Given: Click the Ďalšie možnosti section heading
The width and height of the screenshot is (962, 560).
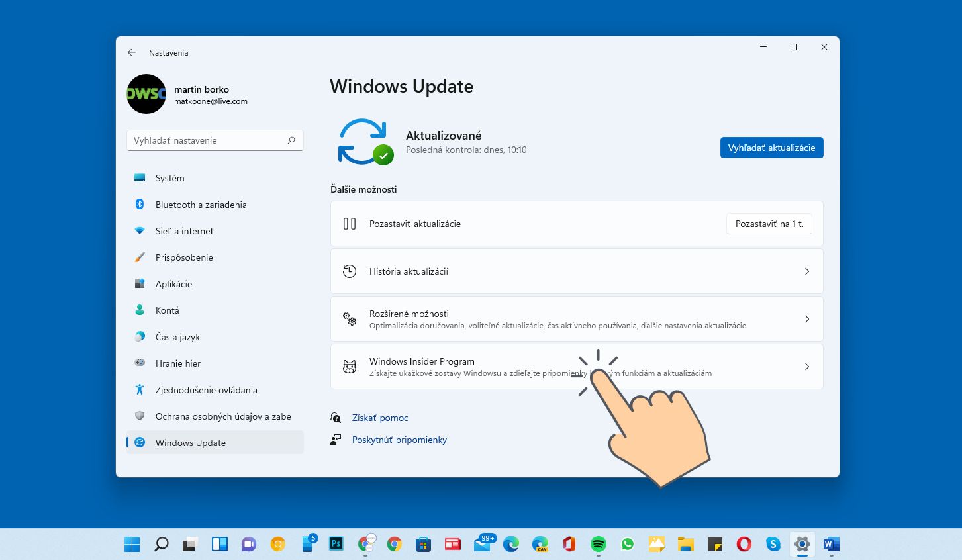Looking at the screenshot, I should click(x=363, y=189).
